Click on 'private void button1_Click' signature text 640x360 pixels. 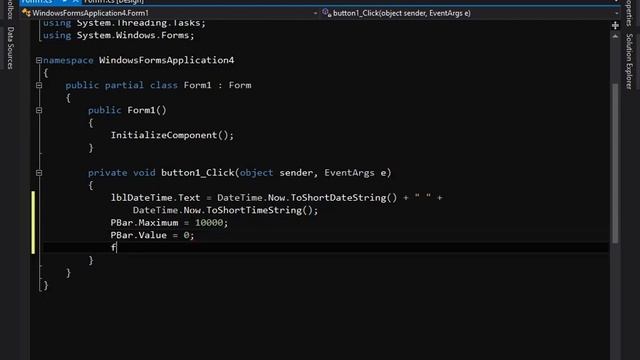point(161,173)
